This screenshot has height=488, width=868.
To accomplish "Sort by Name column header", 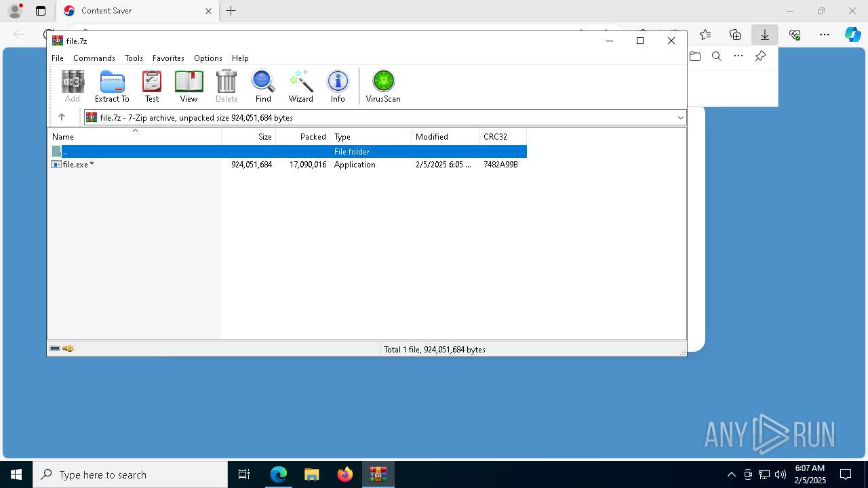I will point(135,137).
